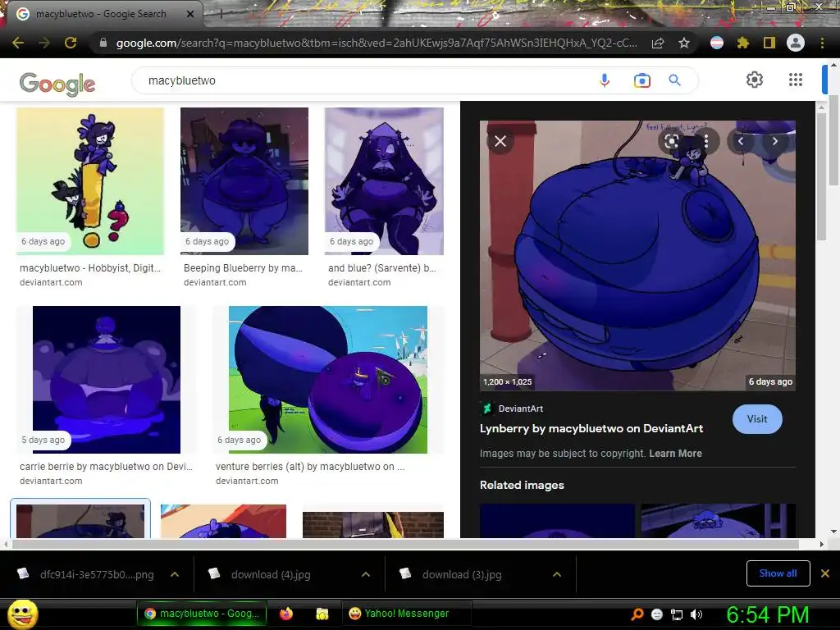Bookmark this page with star icon

pyautogui.click(x=684, y=43)
